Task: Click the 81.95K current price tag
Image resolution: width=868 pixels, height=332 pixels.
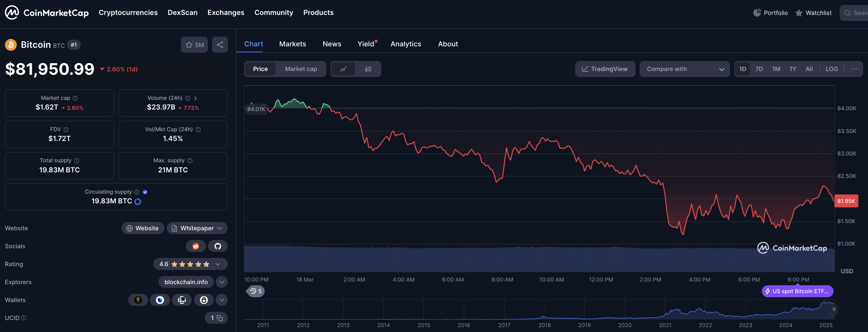Action: point(846,201)
